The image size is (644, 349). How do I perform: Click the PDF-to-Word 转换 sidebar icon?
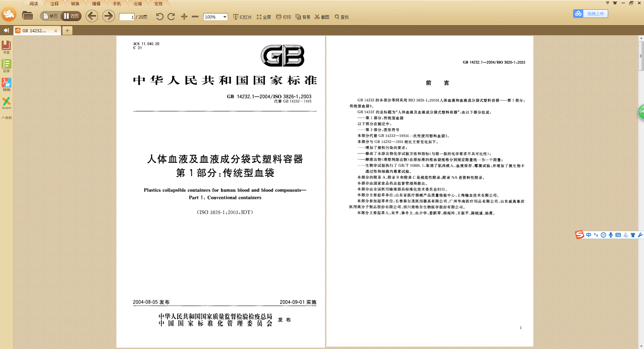click(6, 84)
